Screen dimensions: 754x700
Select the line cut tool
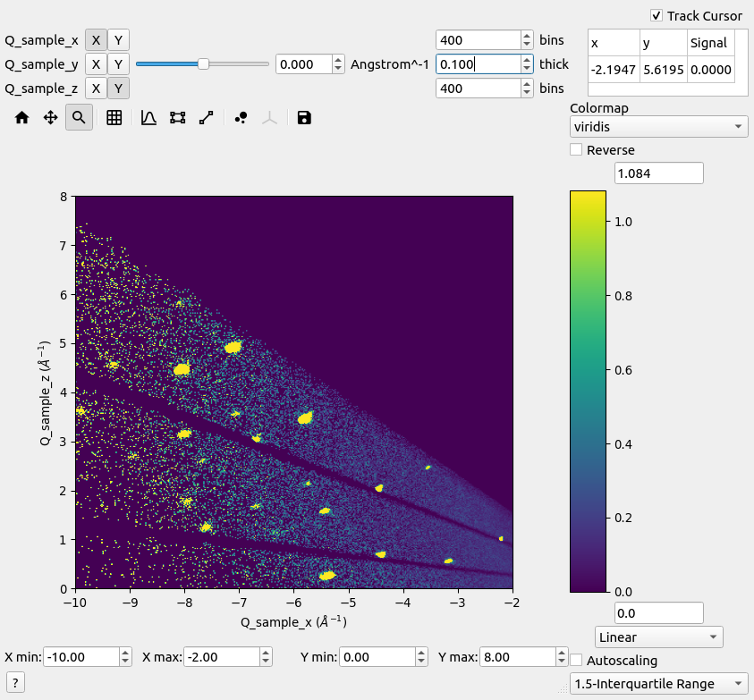coord(206,117)
